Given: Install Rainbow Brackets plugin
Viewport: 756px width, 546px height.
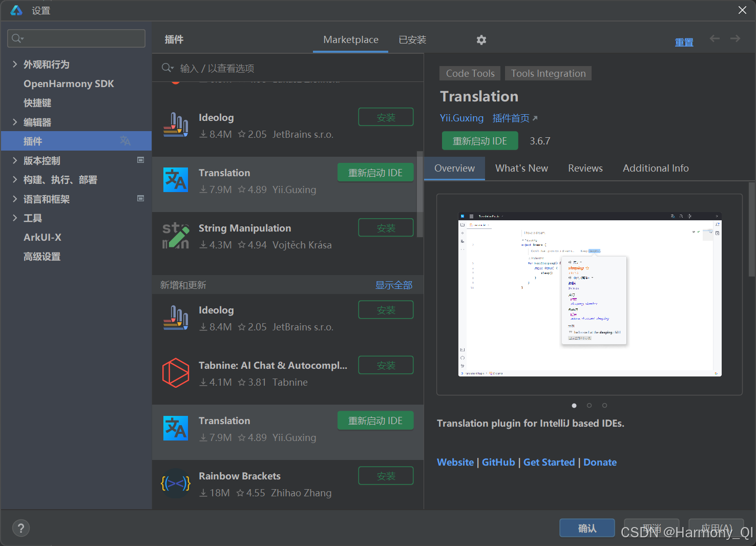Looking at the screenshot, I should (x=386, y=476).
